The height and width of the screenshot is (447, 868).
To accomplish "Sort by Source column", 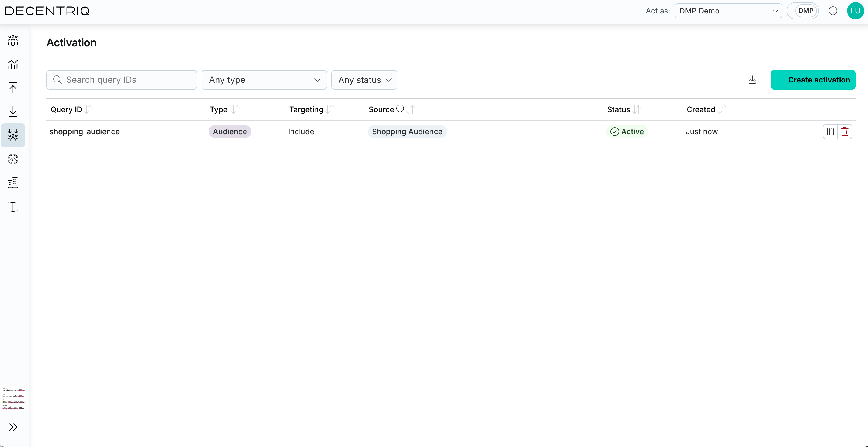I will click(410, 109).
